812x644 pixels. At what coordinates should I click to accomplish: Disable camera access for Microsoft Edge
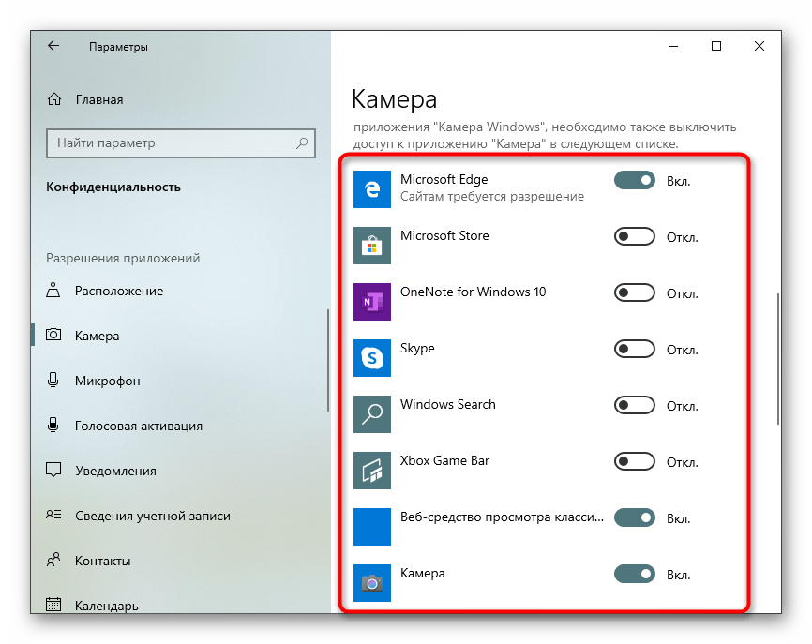point(634,180)
